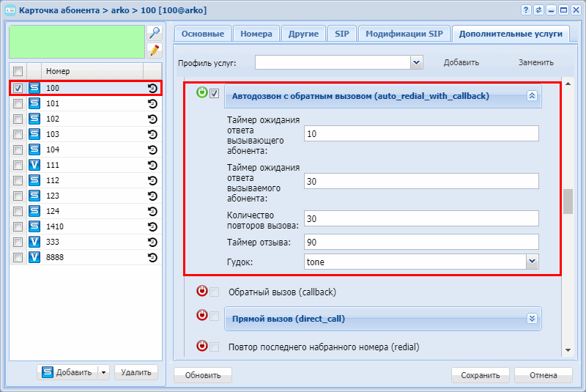
Task: Click the Заменить button
Action: pos(536,62)
